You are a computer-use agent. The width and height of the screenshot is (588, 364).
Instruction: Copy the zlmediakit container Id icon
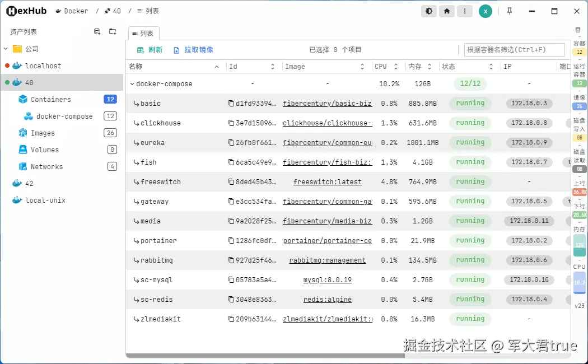pyautogui.click(x=231, y=319)
